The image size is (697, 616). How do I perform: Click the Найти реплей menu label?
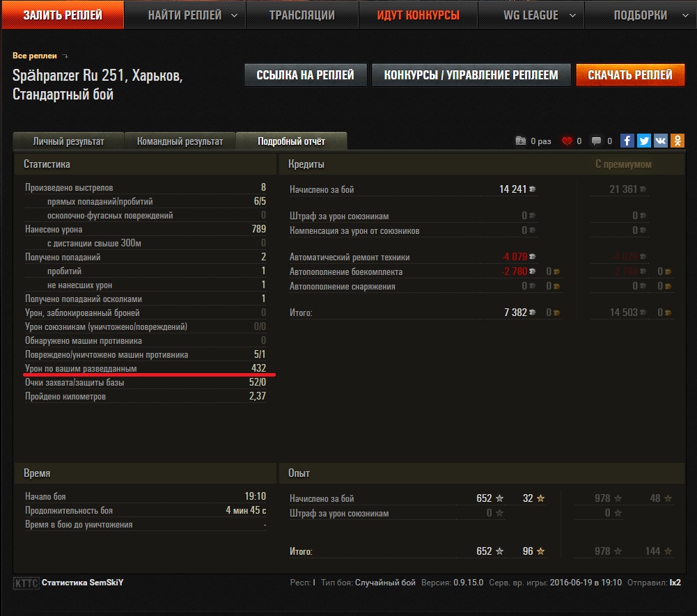185,15
